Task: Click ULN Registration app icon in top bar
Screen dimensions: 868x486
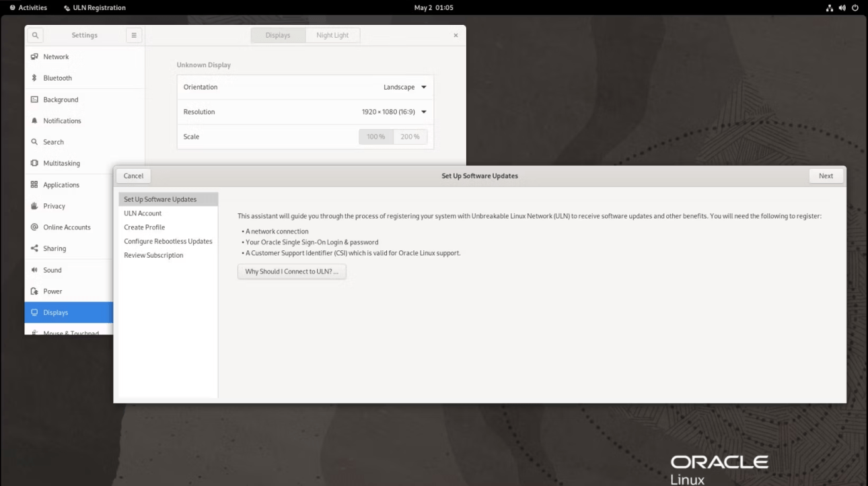Action: coord(67,7)
